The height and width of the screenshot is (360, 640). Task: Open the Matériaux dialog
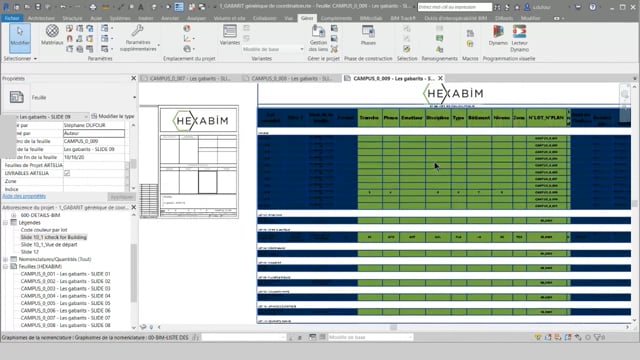tap(52, 35)
